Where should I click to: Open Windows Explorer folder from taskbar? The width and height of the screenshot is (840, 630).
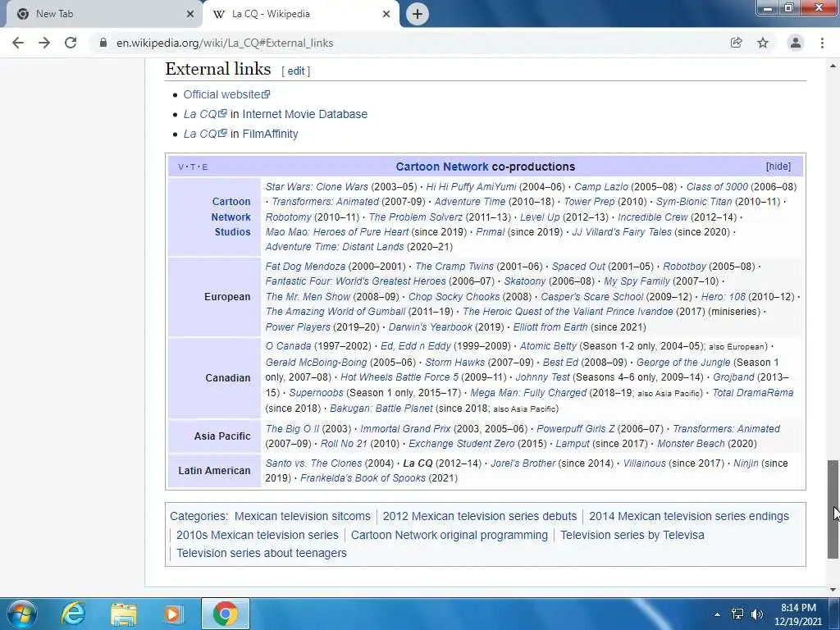pos(124,614)
